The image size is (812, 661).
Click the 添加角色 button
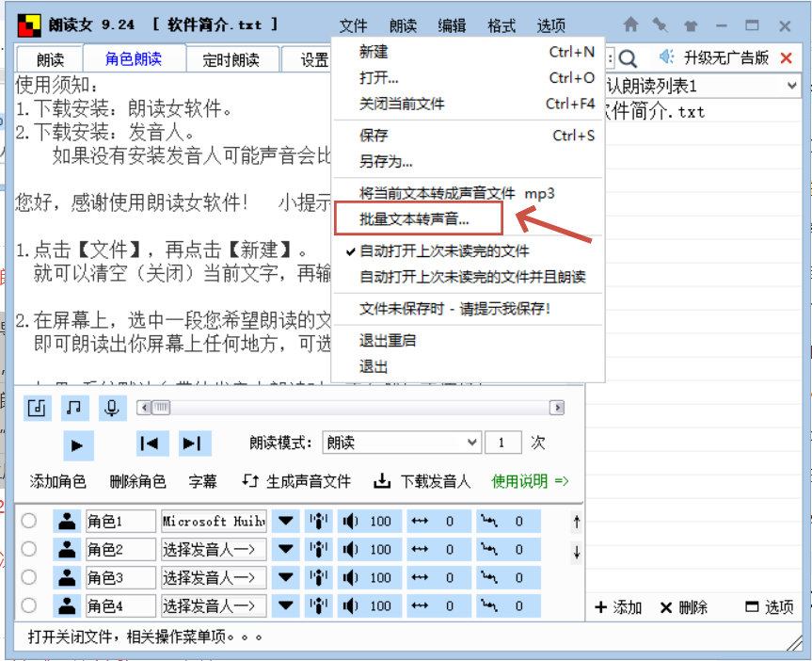coord(57,481)
